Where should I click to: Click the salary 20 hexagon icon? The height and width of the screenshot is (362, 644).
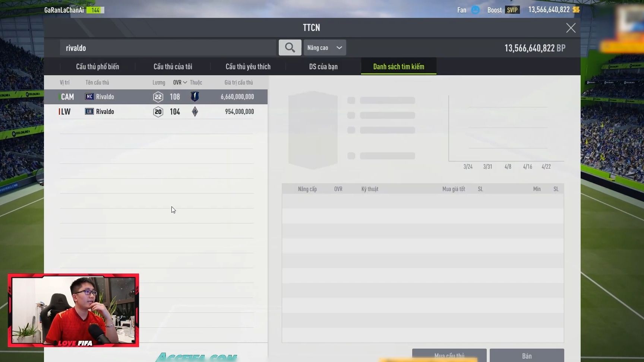coord(158,112)
